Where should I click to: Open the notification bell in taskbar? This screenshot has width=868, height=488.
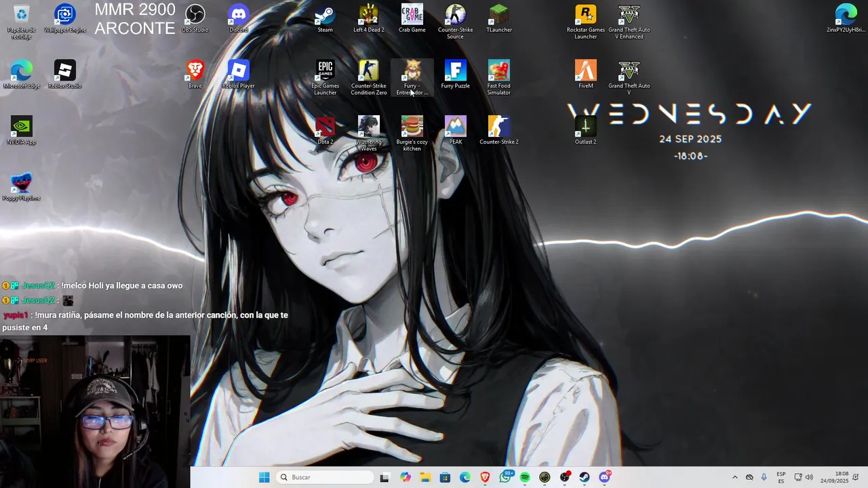pyautogui.click(x=856, y=477)
